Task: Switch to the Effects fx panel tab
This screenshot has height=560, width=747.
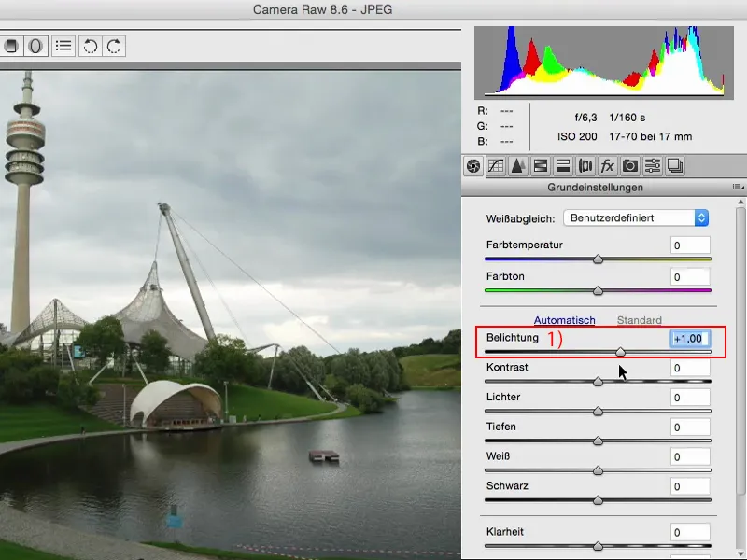Action: point(608,166)
